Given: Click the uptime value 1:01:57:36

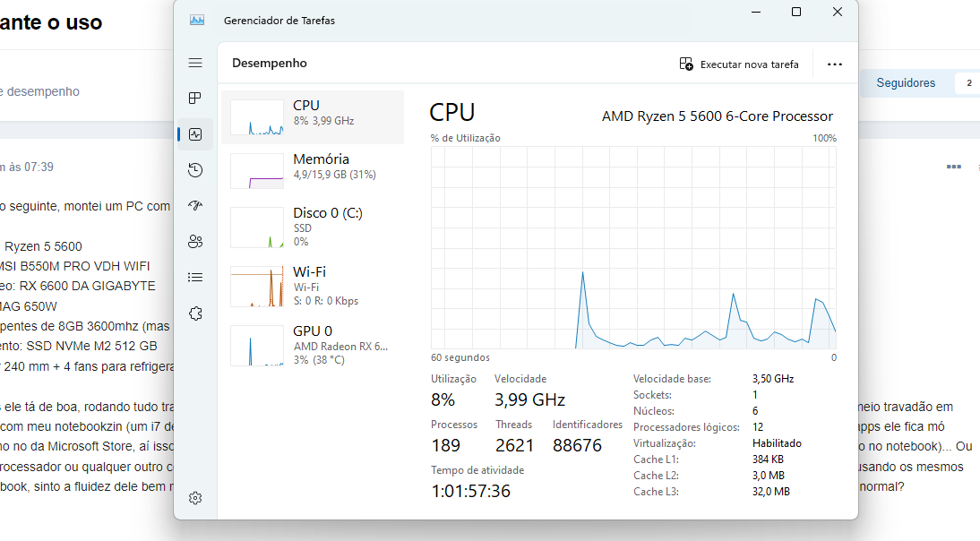Looking at the screenshot, I should (x=470, y=491).
